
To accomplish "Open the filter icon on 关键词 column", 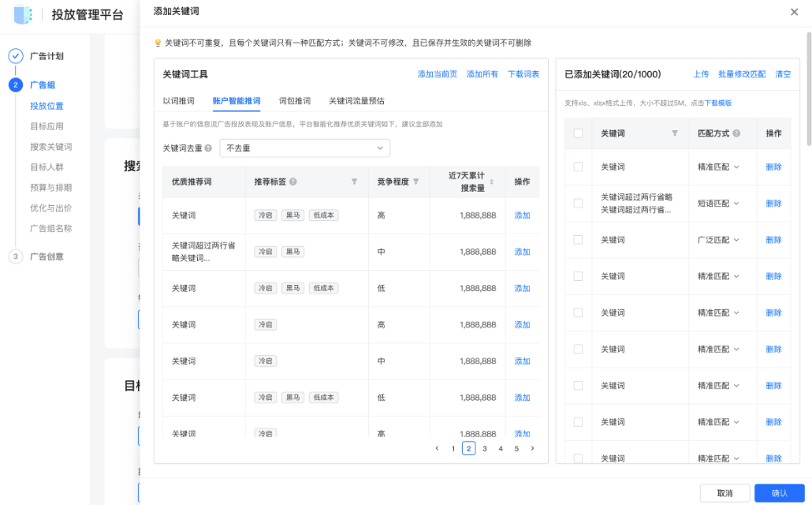I will coord(676,133).
